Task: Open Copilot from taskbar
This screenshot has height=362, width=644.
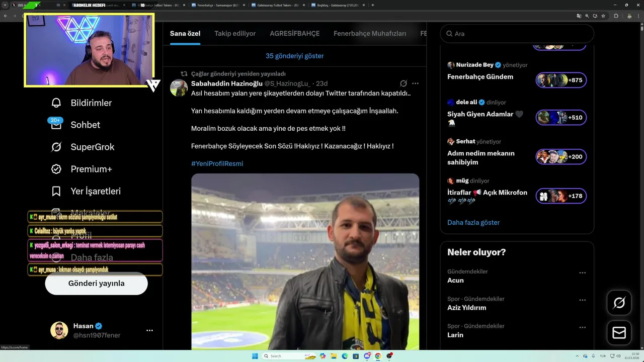Action: pyautogui.click(x=323, y=356)
